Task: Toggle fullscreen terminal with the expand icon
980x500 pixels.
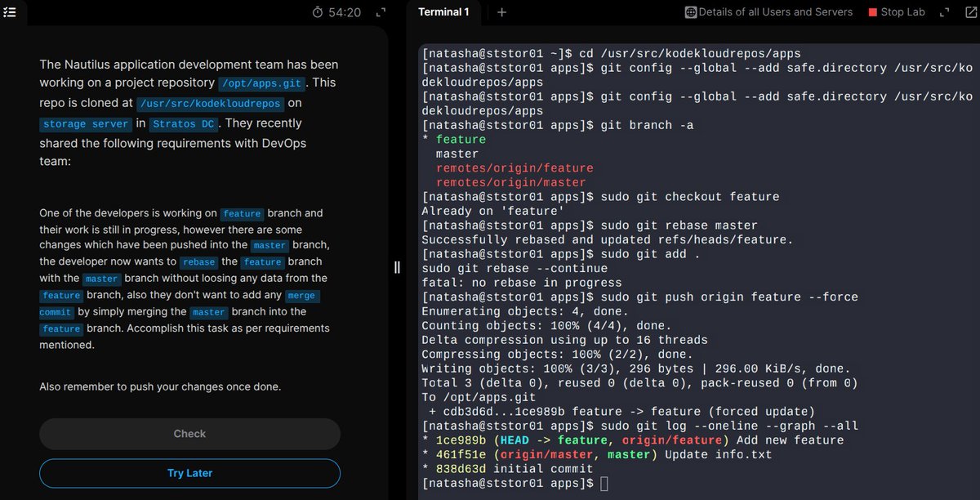Action: pyautogui.click(x=945, y=12)
